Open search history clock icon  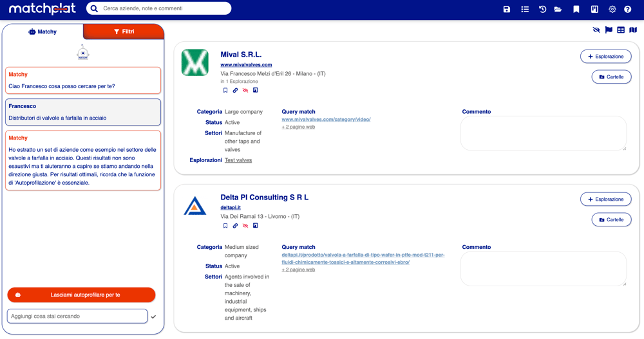tap(542, 9)
